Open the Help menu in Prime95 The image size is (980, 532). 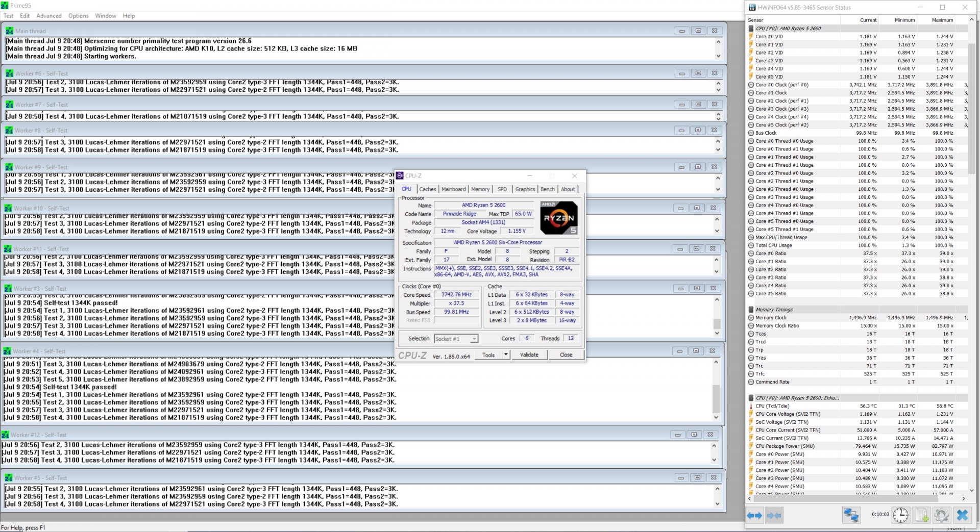pos(129,16)
